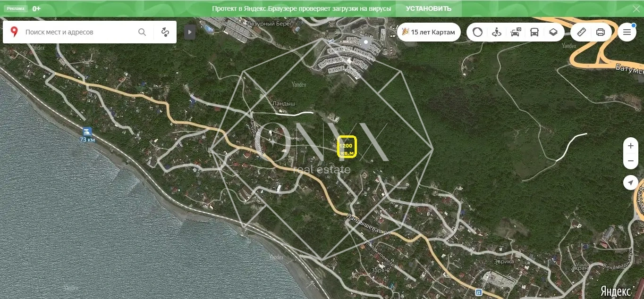
Task: Click the magnifying glass search icon
Action: [x=142, y=32]
